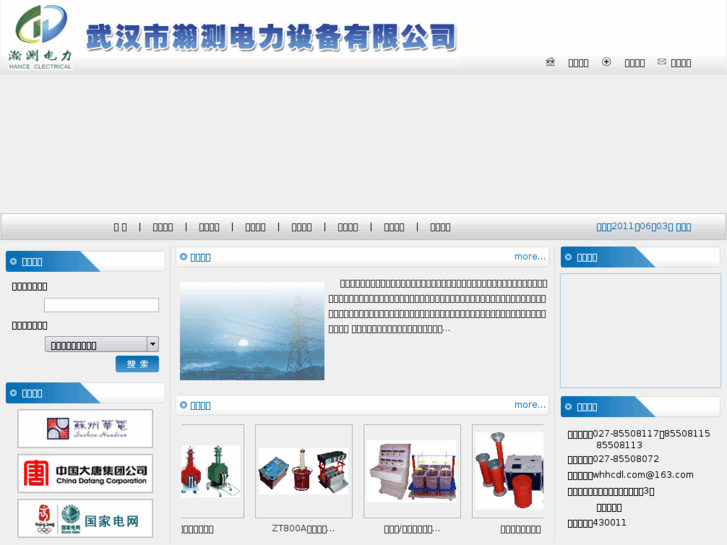Open the red resonant reactor product image
The width and height of the screenshot is (727, 545).
coord(508,471)
